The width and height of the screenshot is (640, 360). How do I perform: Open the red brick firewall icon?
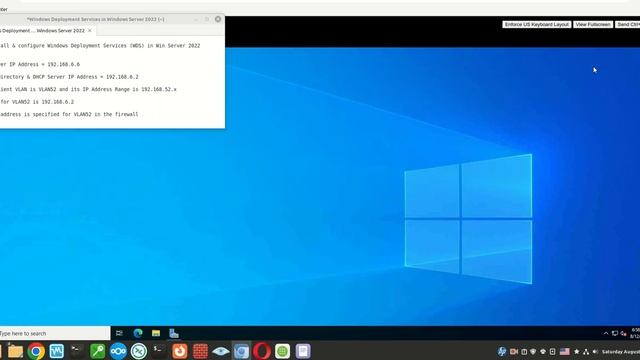point(200,351)
